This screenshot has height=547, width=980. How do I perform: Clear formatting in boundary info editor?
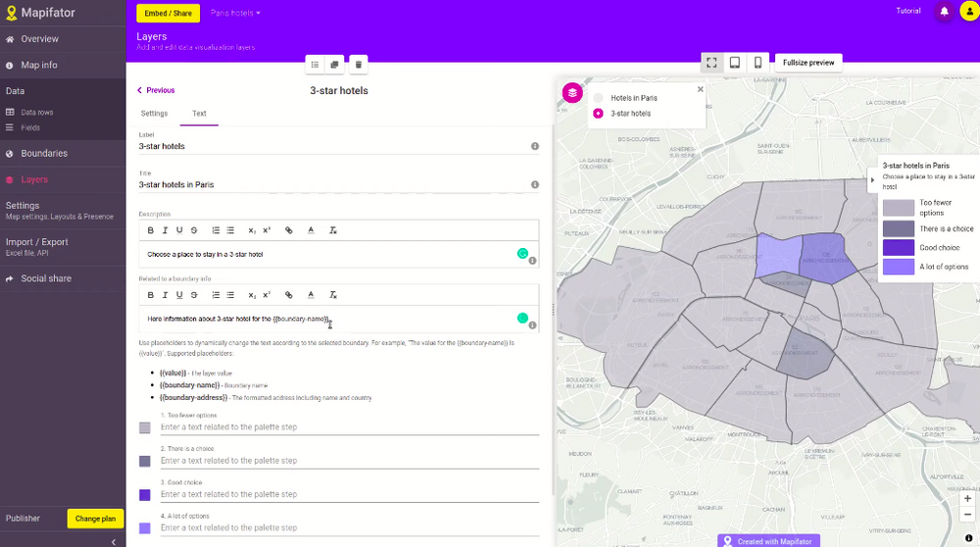click(x=333, y=294)
